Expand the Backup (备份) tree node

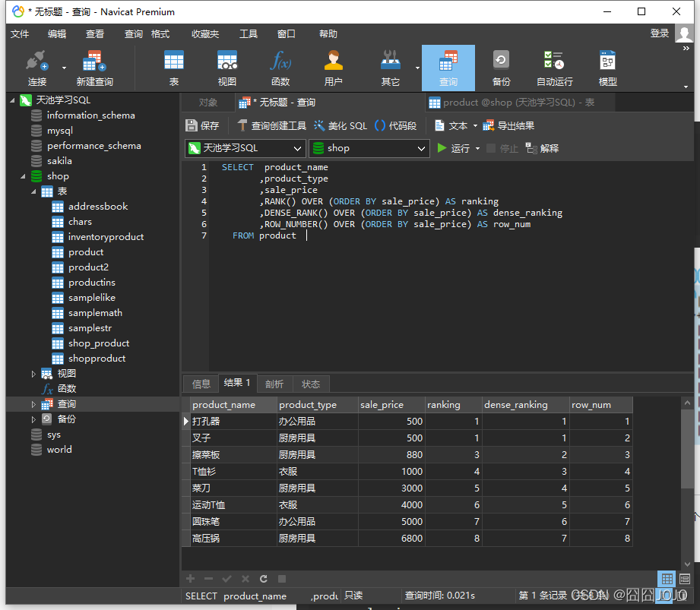point(33,419)
